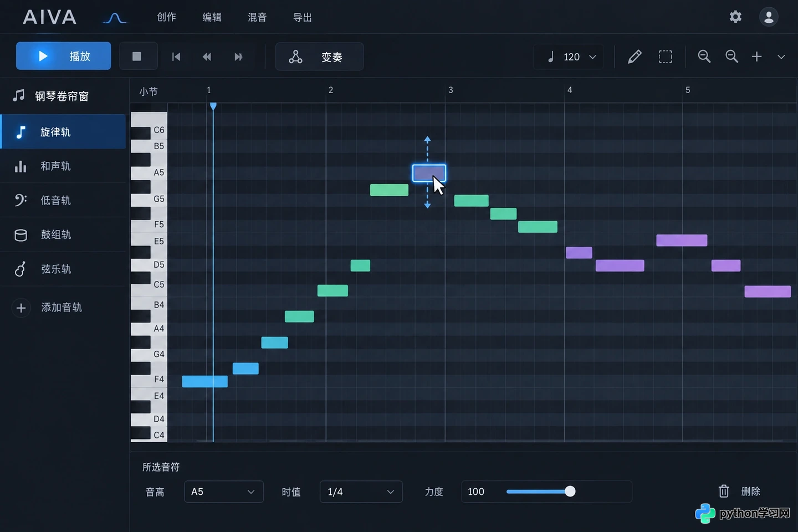Rewind with the double-left arrow
Screen dimensions: 798x532
tap(207, 57)
